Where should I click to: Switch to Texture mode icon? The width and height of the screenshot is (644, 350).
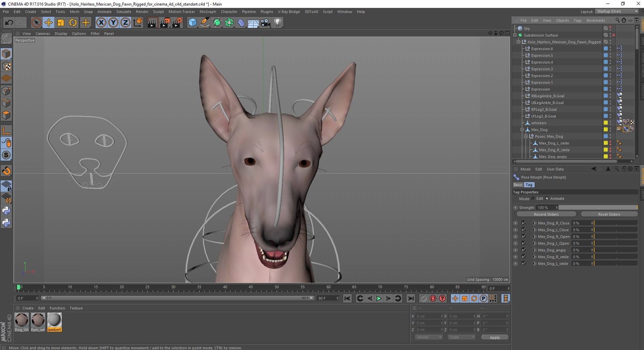[6, 66]
